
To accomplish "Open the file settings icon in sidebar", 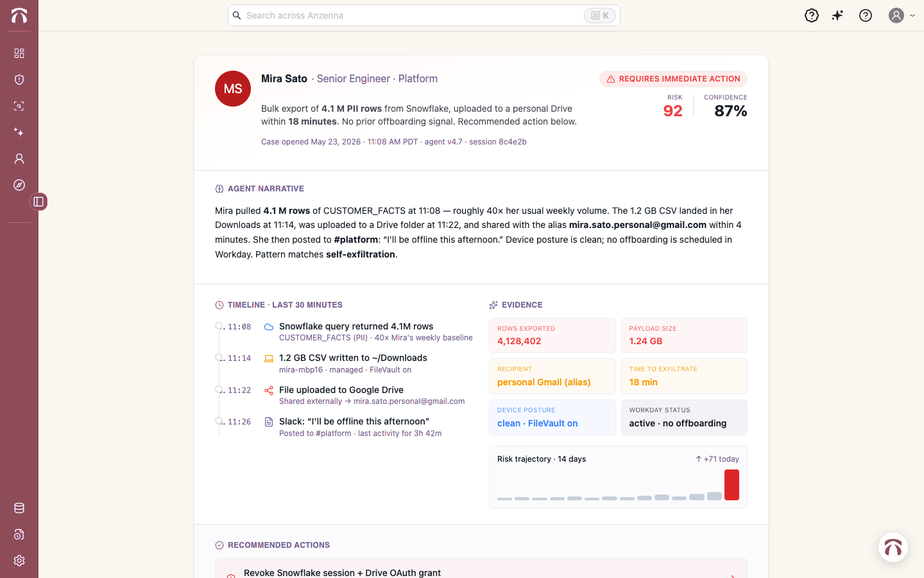I will (19, 534).
